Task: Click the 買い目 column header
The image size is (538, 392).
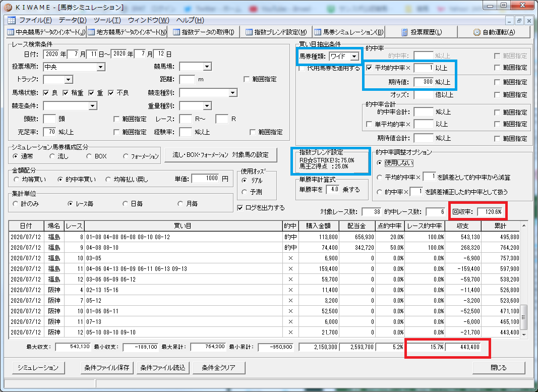Action: 183,226
